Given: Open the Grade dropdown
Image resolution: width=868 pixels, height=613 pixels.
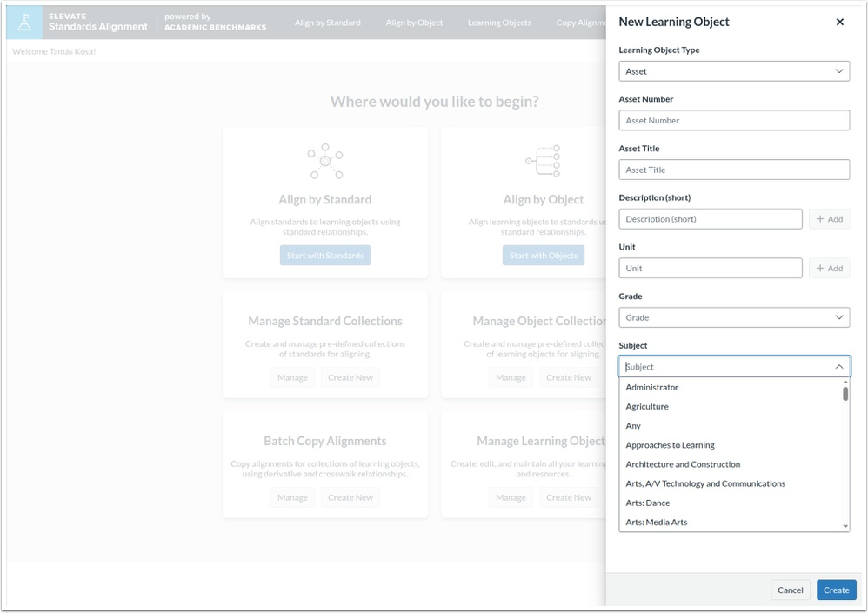Looking at the screenshot, I should (733, 316).
